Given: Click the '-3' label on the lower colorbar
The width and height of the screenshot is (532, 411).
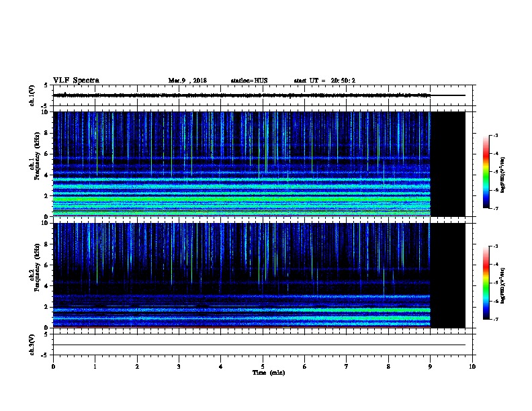Looking at the screenshot, I should 495,246.
